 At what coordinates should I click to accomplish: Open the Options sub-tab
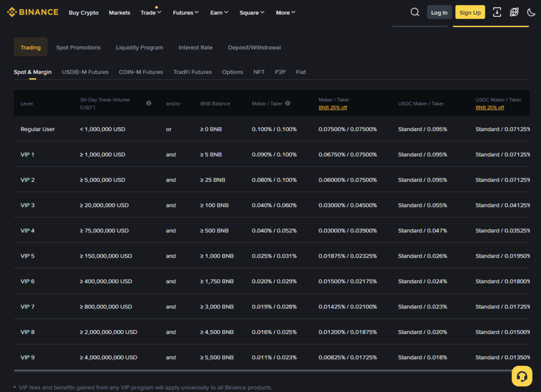pos(232,72)
